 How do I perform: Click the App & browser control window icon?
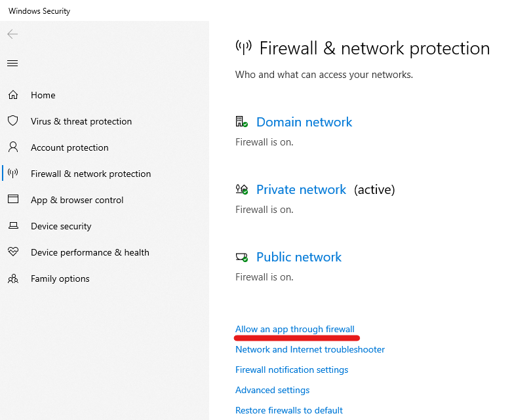point(12,200)
